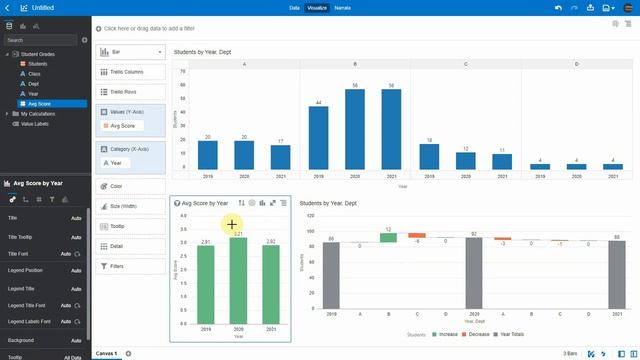Go back using the top-left arrow
Viewport: 640px width, 360px height.
tap(7, 8)
